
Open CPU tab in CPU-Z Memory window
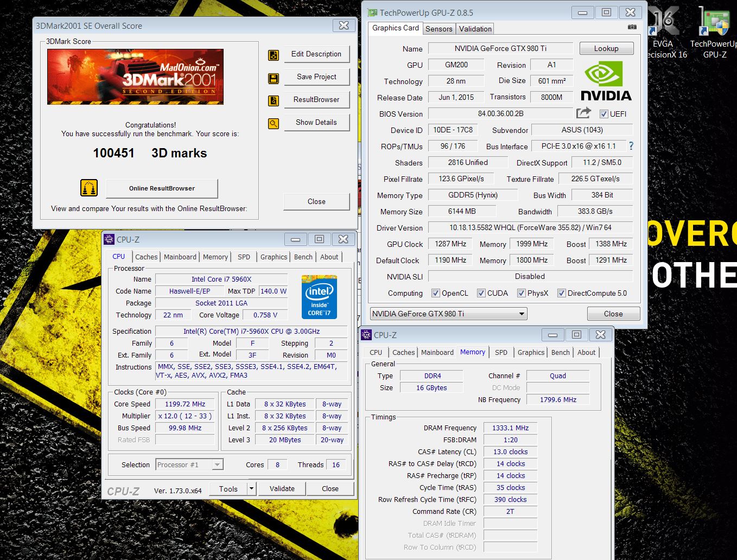pos(376,352)
